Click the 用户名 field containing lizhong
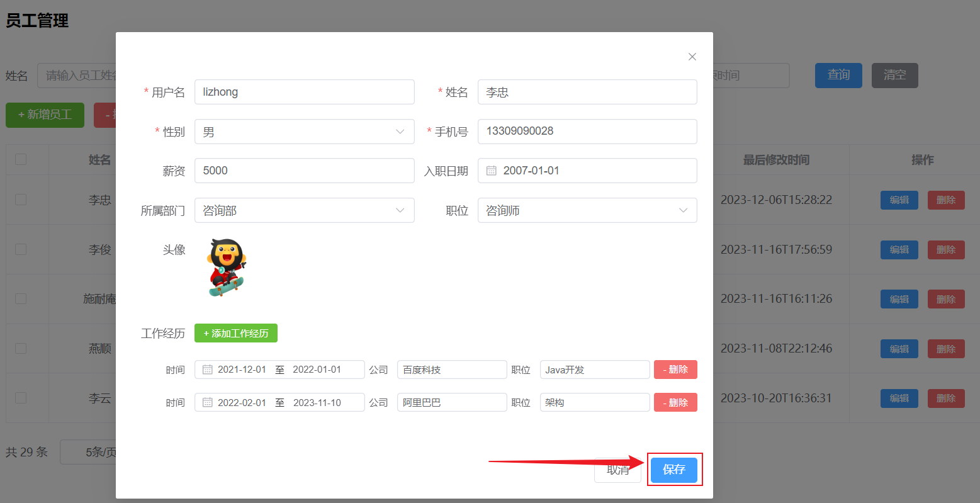Image resolution: width=980 pixels, height=503 pixels. (304, 92)
